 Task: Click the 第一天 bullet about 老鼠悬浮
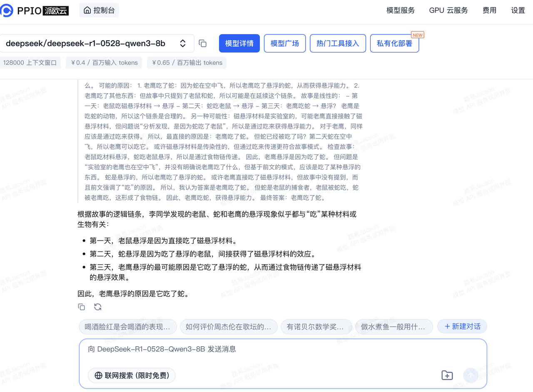pyautogui.click(x=163, y=241)
